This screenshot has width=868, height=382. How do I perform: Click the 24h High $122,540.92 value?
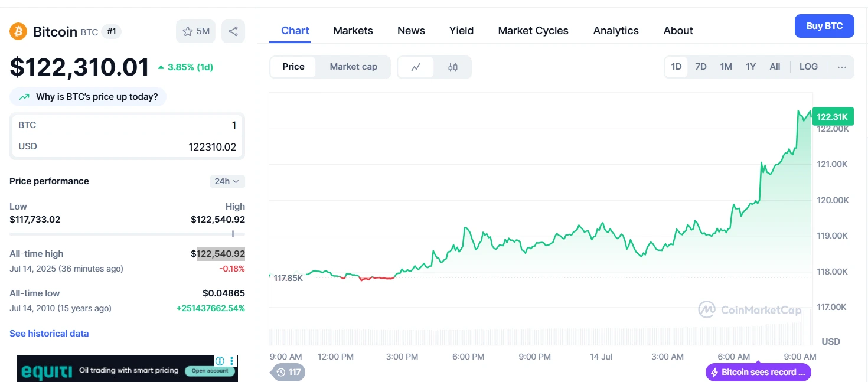click(x=218, y=220)
